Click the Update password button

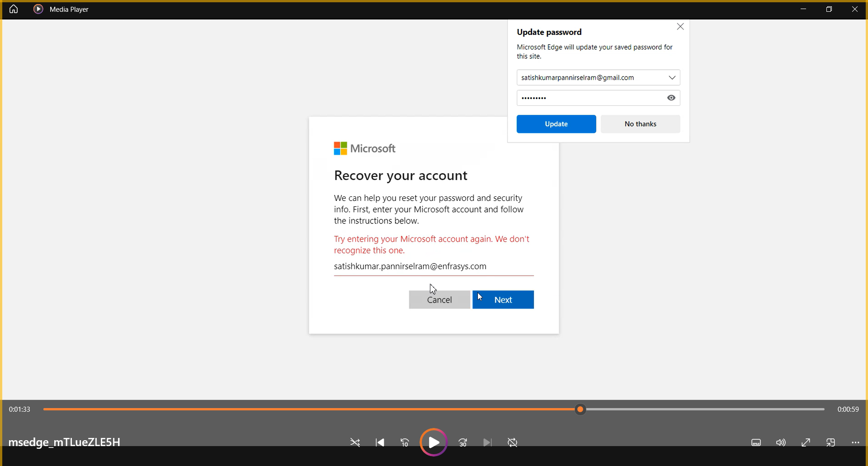[556, 124]
